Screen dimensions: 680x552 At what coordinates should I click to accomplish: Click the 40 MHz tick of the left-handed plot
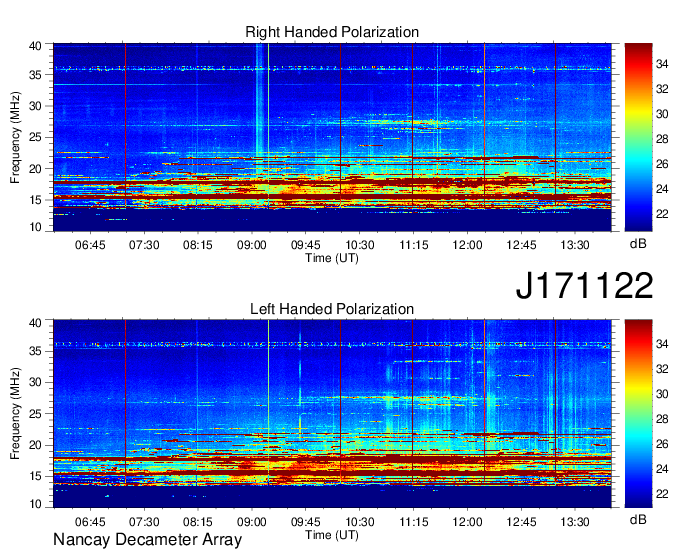click(x=35, y=323)
